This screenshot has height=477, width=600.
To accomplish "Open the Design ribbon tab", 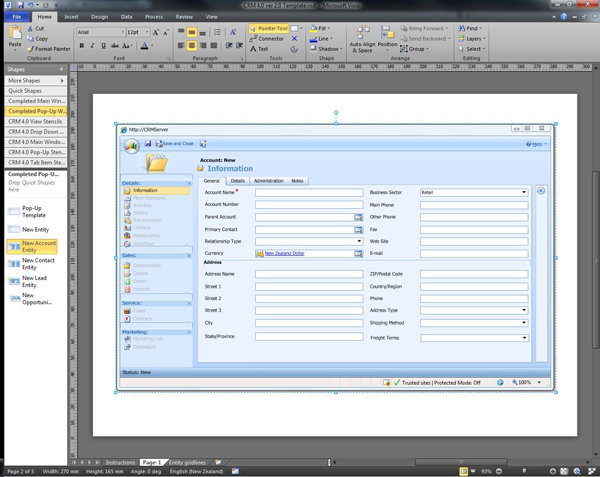I will pos(99,17).
